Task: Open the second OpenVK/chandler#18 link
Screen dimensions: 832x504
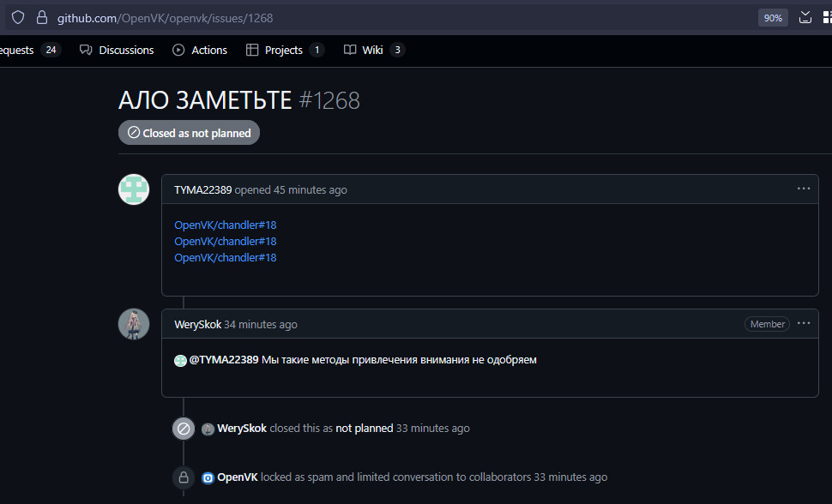Action: 226,242
